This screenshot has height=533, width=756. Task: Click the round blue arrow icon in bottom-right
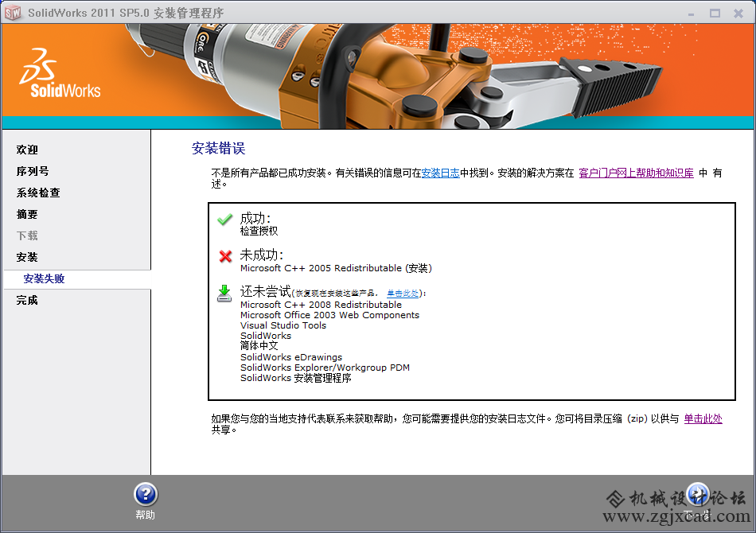(698, 495)
